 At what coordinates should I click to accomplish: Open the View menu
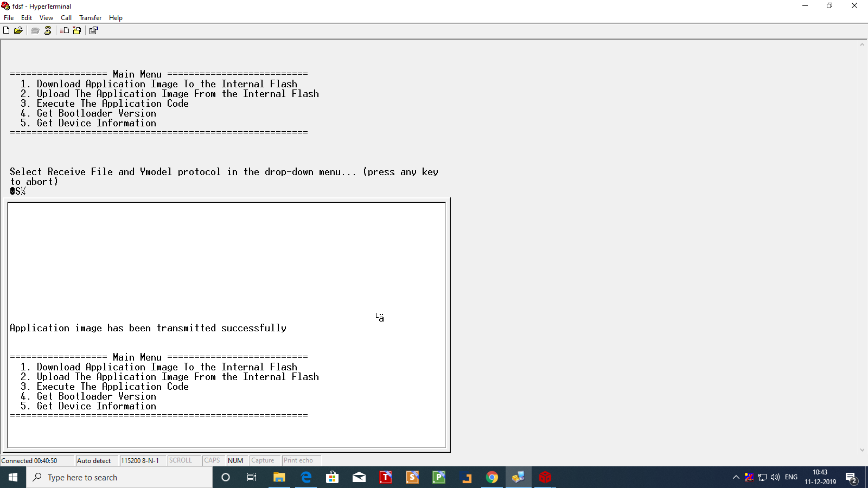[46, 17]
